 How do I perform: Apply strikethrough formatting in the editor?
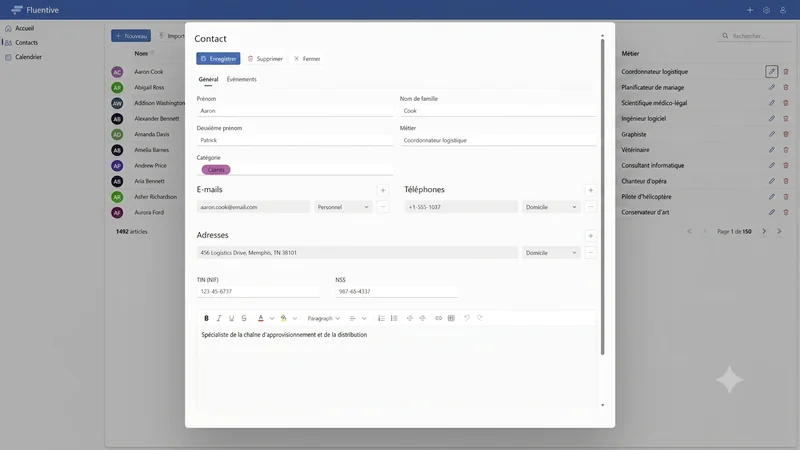244,318
